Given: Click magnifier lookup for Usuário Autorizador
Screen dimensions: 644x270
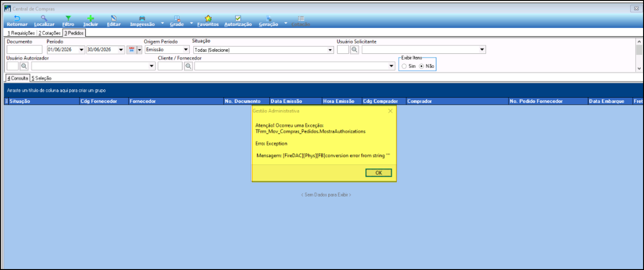Looking at the screenshot, I should tap(24, 66).
